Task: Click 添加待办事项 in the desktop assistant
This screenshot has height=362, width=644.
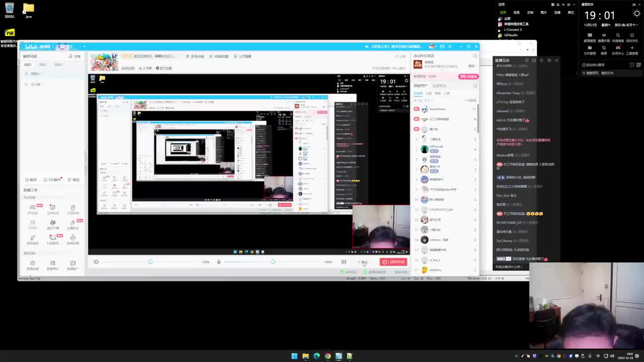Action: [594, 65]
